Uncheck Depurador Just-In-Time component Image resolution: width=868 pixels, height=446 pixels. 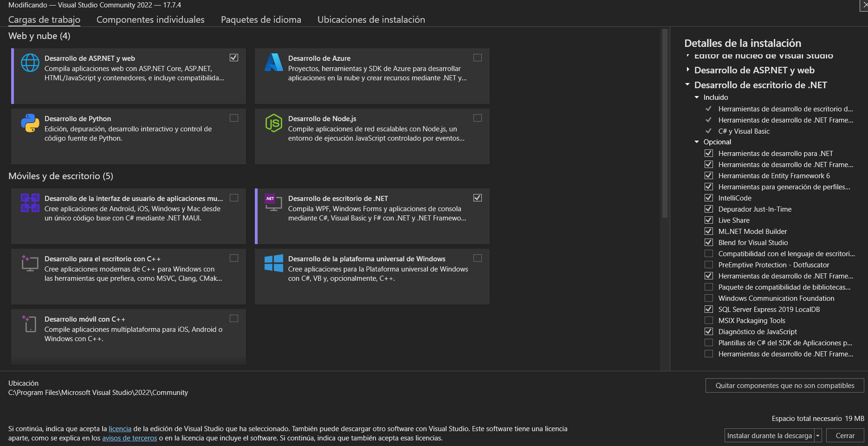tap(709, 209)
